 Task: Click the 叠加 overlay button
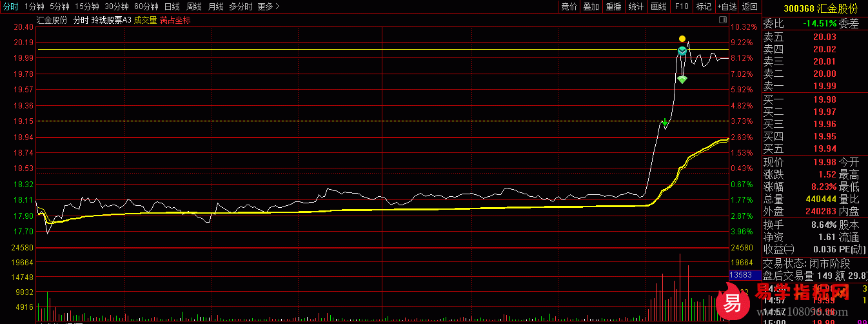pos(591,6)
